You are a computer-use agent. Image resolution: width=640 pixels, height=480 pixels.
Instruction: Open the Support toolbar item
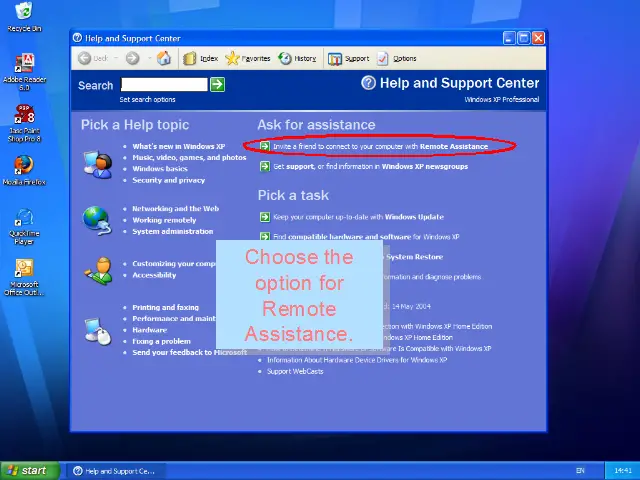pos(348,59)
